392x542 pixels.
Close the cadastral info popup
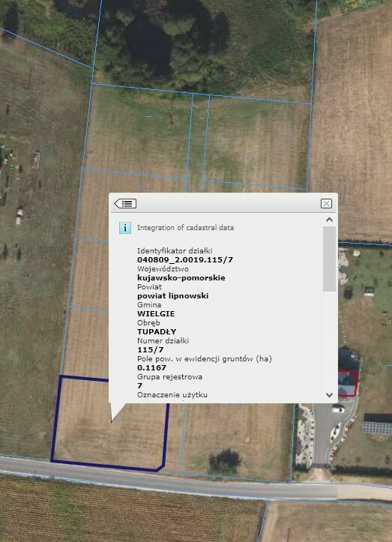click(x=326, y=203)
